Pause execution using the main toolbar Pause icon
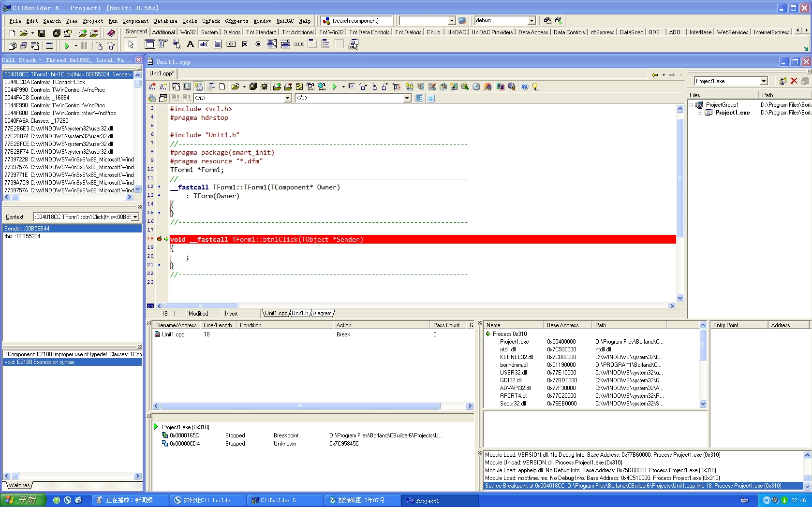812x507 pixels. point(84,46)
